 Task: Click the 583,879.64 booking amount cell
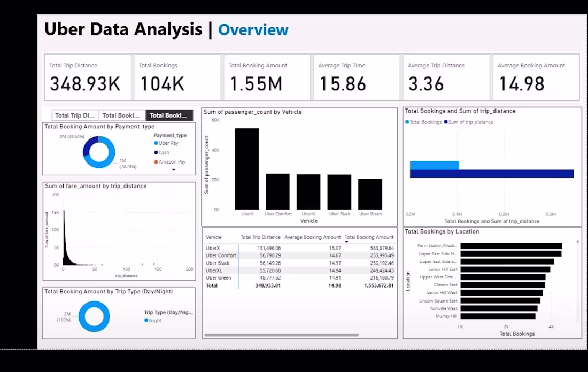[382, 248]
